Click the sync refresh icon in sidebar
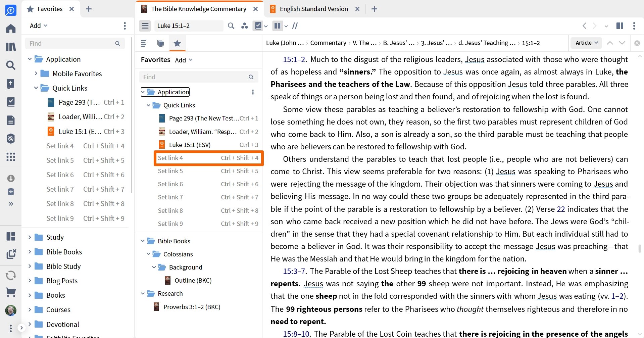This screenshot has width=644, height=338. (11, 276)
